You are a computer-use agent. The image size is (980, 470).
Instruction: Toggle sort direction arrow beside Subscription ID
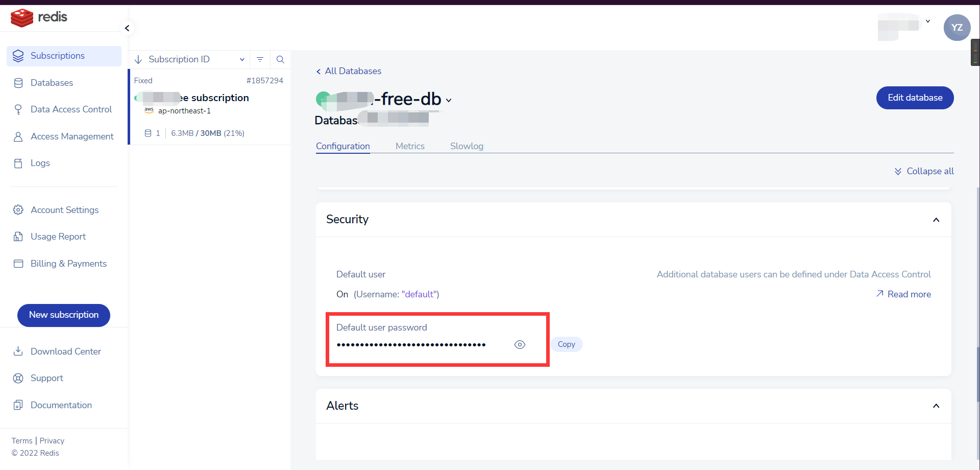click(138, 59)
